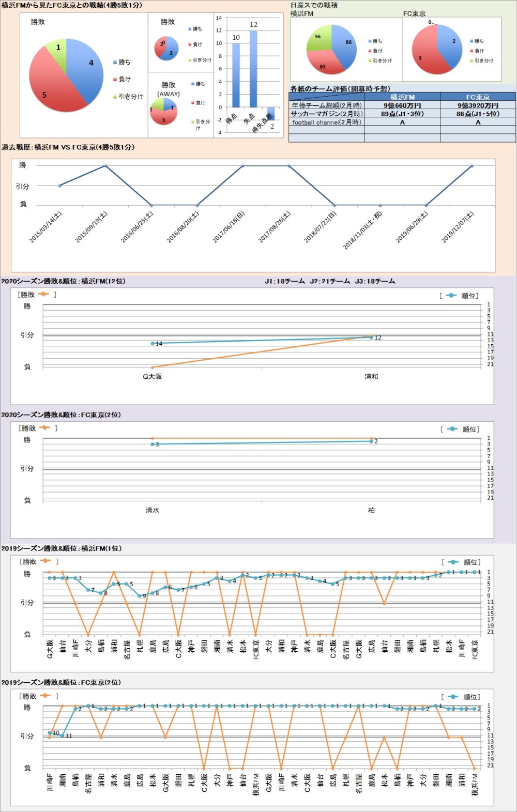This screenshot has height=812, width=517.
Task: Click the 'A' rating cell in the 横浜FM column
Action: [x=402, y=122]
